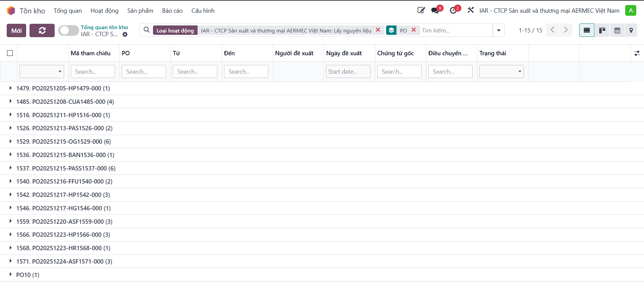
Task: Click the search magnifier icon
Action: tap(147, 30)
